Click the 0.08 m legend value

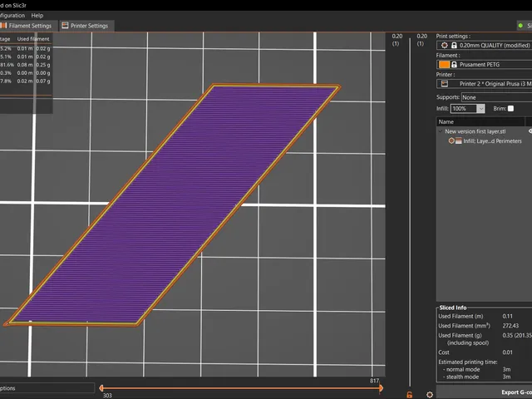[25, 65]
